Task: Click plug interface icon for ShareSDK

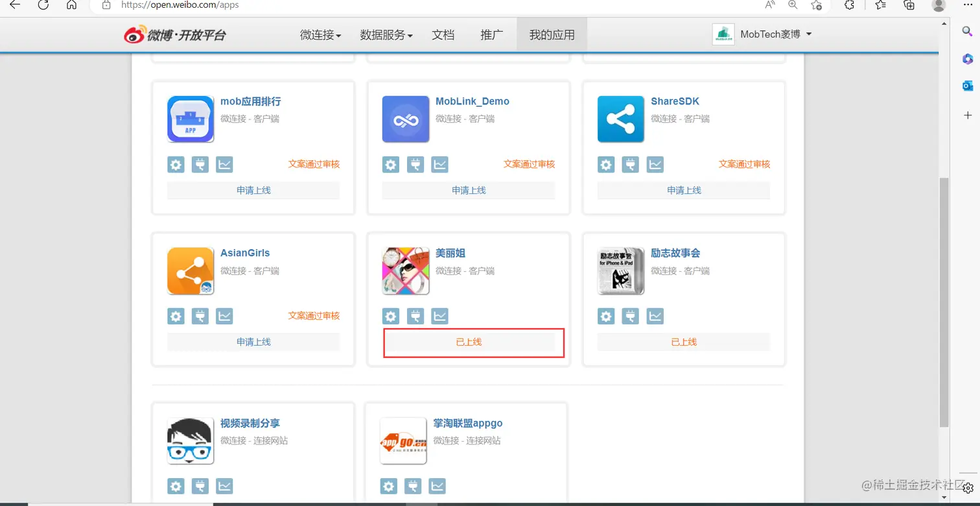Action: [x=631, y=165]
